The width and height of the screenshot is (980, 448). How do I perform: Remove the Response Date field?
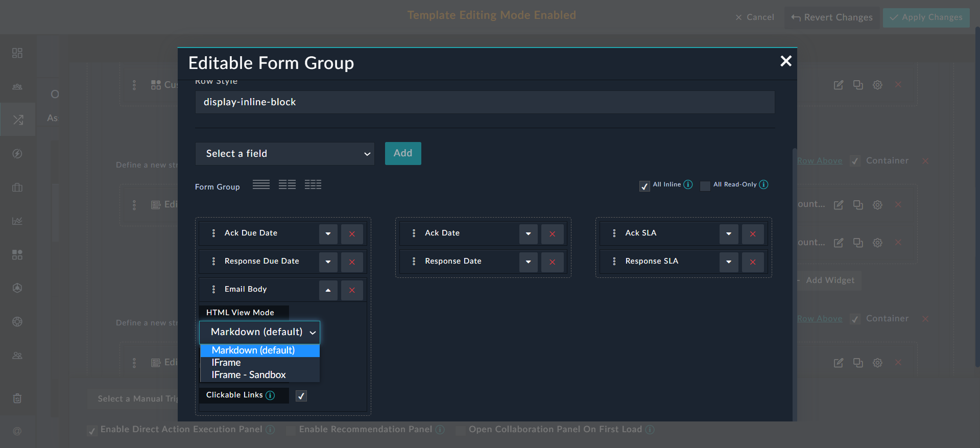click(552, 262)
